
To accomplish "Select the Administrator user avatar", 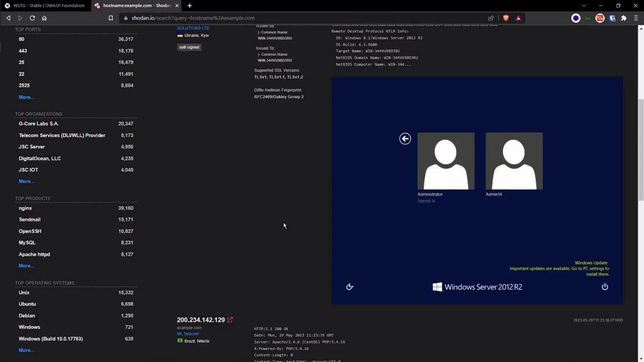I will pyautogui.click(x=446, y=161).
